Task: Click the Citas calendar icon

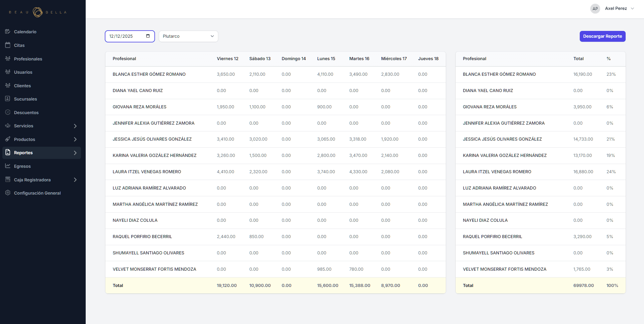Action: coord(8,45)
